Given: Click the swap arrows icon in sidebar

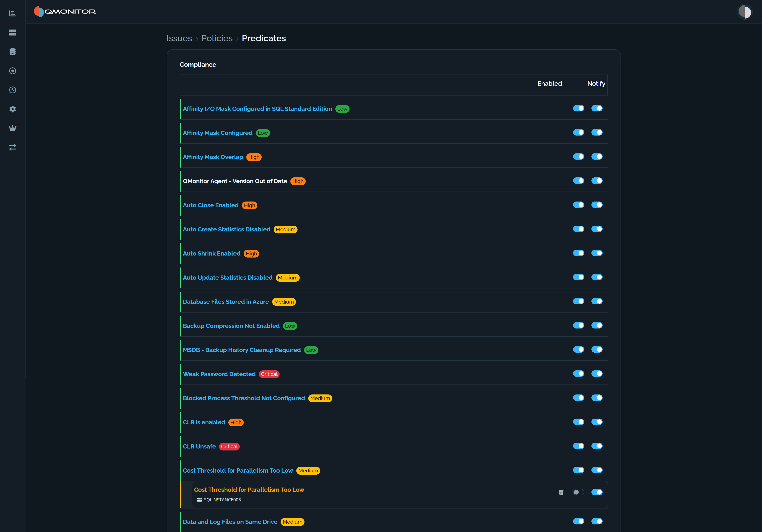Looking at the screenshot, I should tap(13, 147).
